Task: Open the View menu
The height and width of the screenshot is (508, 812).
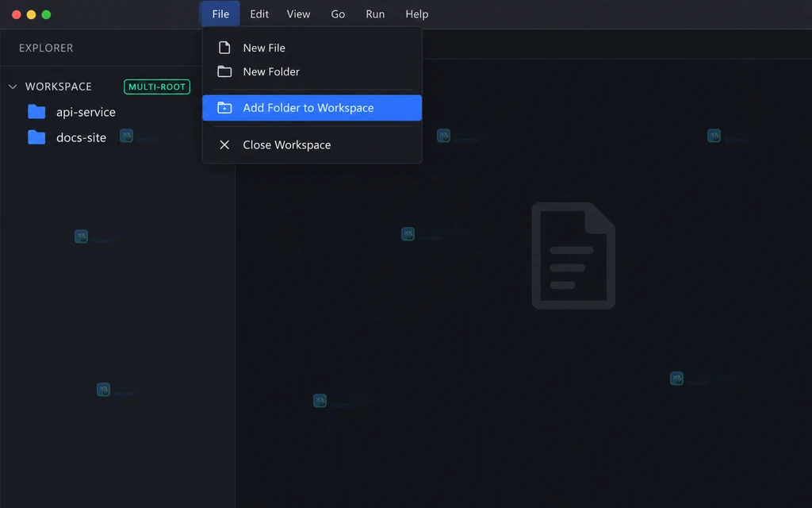Action: pyautogui.click(x=298, y=14)
